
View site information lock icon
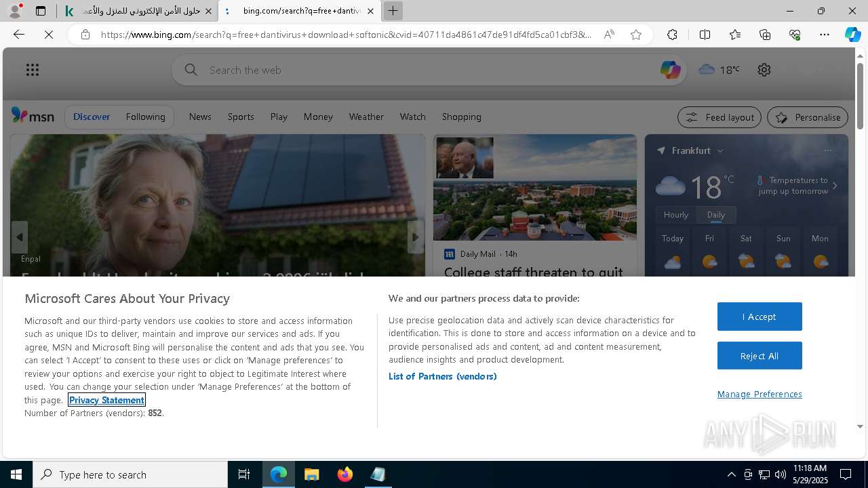85,35
